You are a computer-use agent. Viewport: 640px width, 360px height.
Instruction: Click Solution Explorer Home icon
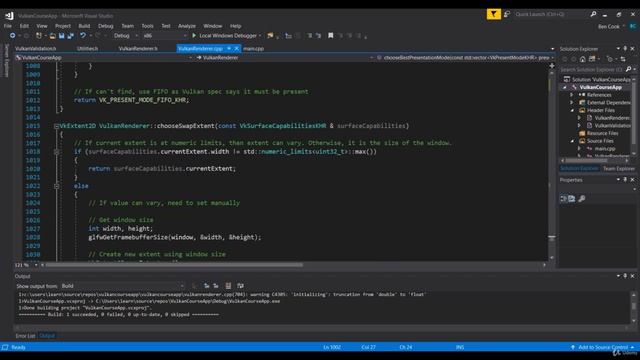(582, 59)
